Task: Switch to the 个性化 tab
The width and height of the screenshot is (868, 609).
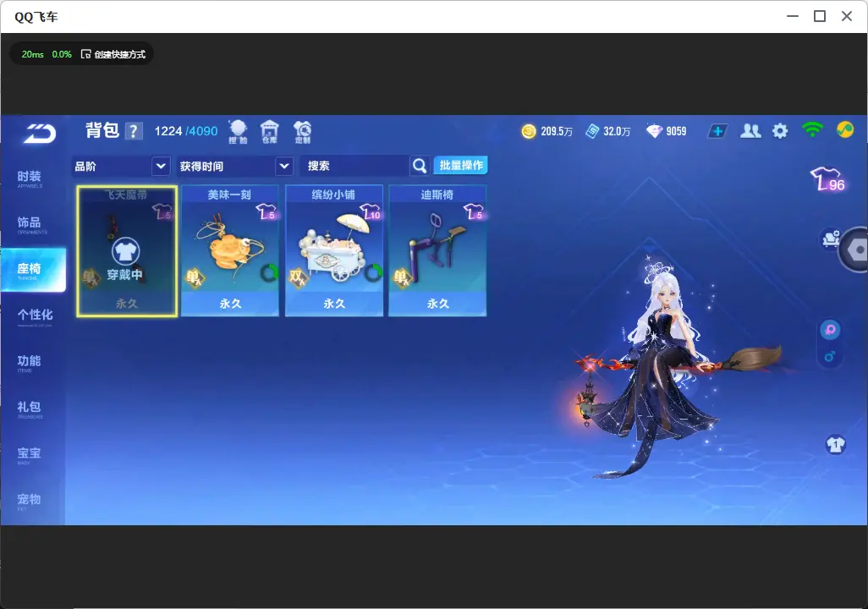Action: point(35,316)
